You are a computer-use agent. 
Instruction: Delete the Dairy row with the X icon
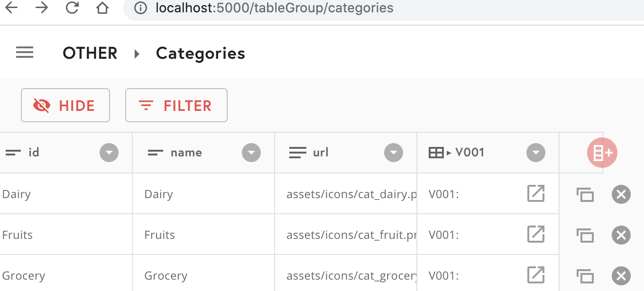click(621, 194)
